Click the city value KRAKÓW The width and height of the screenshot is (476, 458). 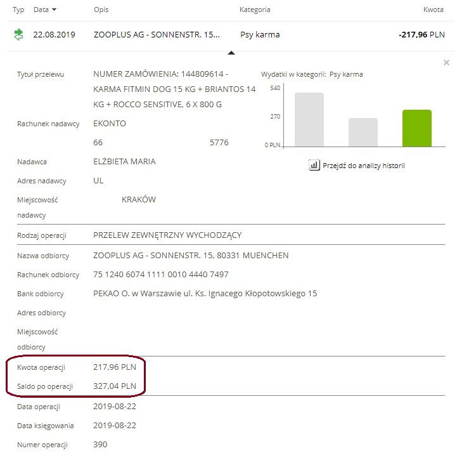pos(139,199)
